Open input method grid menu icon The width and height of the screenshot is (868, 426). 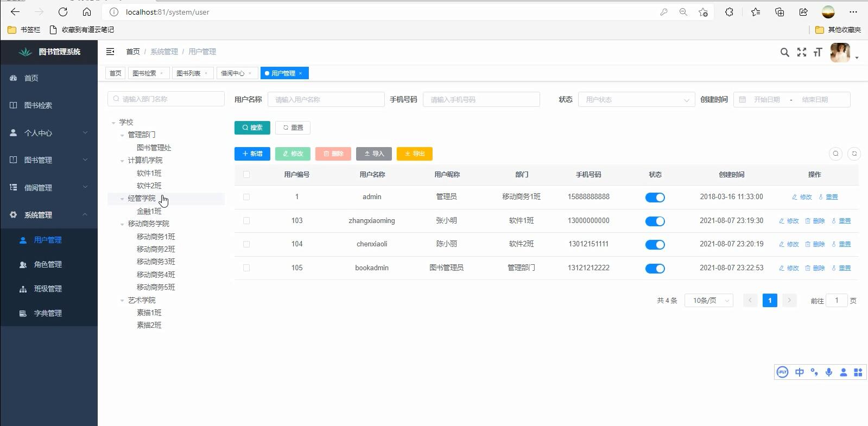[x=858, y=372]
